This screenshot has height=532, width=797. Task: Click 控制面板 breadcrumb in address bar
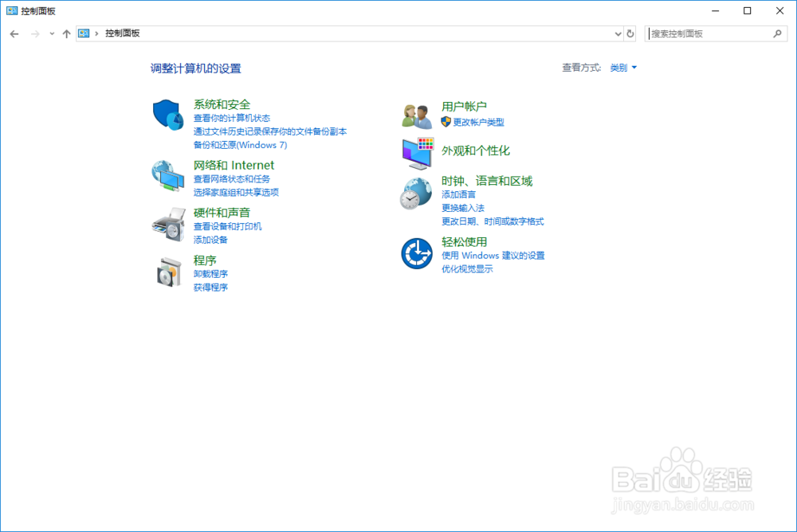[122, 33]
